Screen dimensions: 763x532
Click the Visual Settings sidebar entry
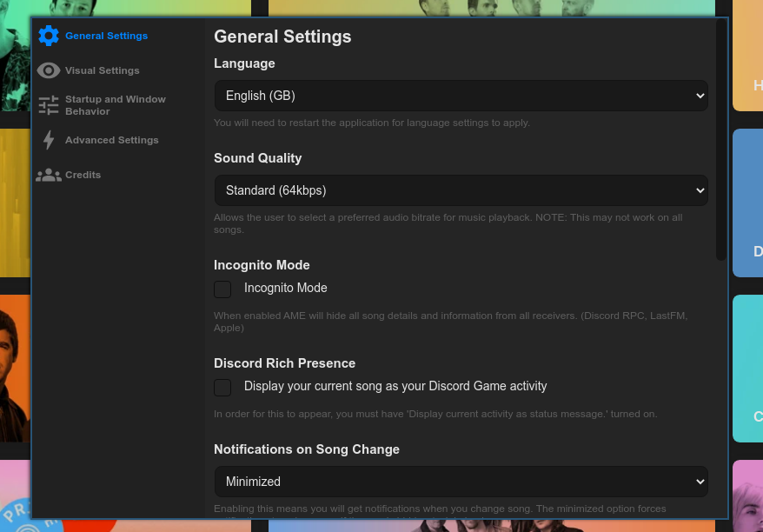102,70
